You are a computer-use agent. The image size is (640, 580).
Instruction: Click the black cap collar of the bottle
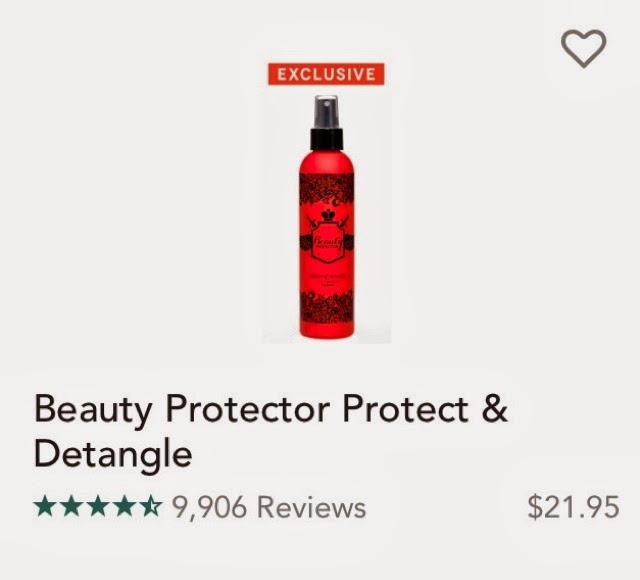[326, 139]
